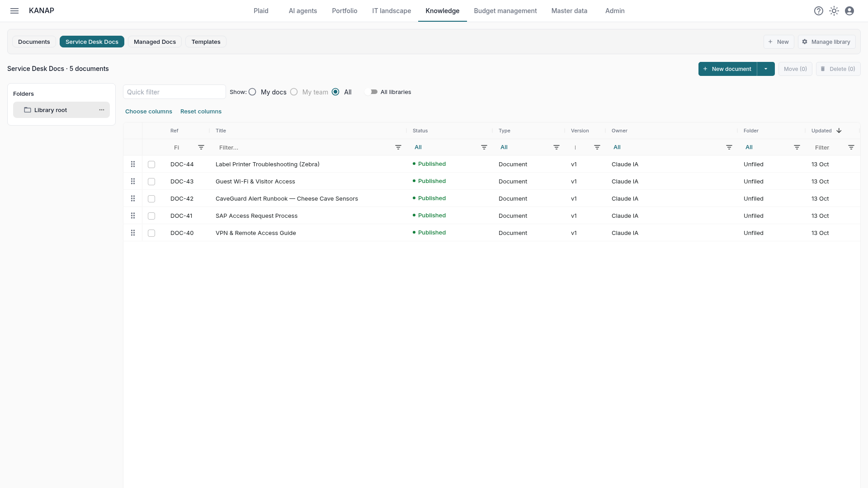Click the New document button

(727, 69)
